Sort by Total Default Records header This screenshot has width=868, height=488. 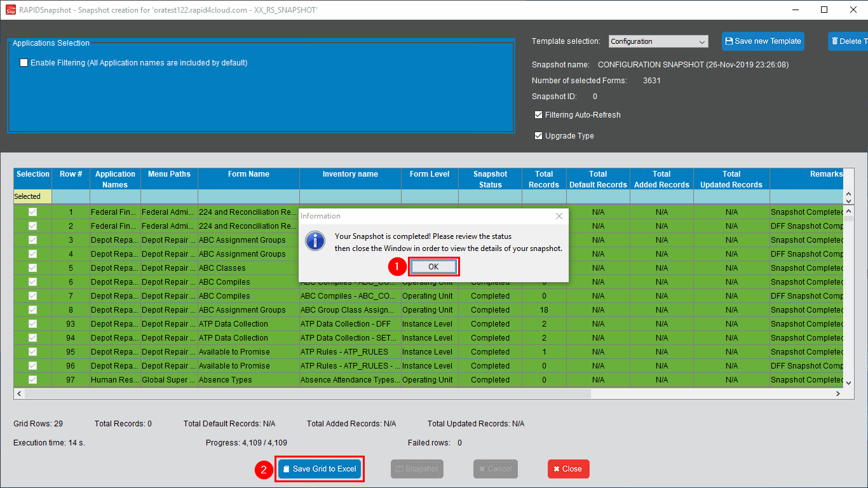coord(599,179)
